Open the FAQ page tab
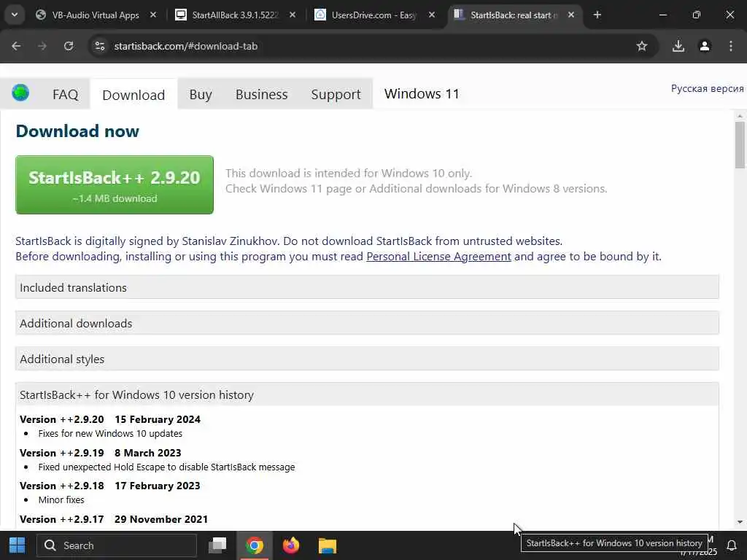The height and width of the screenshot is (560, 747). (65, 94)
